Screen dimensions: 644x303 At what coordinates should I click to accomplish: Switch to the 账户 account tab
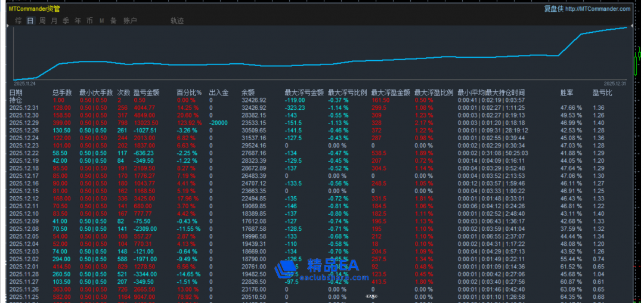tap(130, 21)
